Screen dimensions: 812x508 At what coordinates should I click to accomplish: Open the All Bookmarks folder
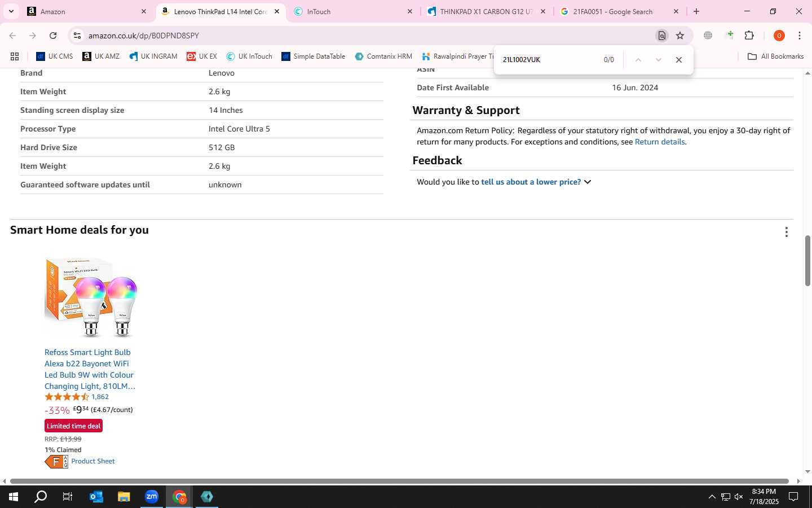tap(775, 56)
